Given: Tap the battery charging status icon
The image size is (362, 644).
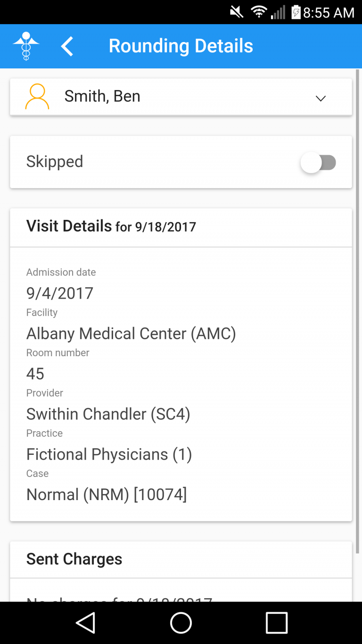Looking at the screenshot, I should click(296, 12).
